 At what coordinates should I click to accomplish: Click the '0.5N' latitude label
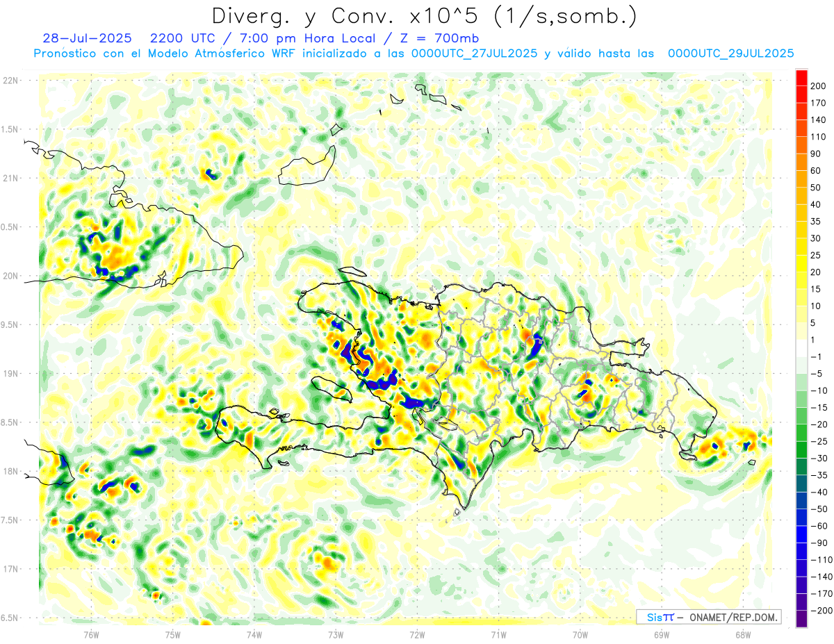[x=10, y=227]
